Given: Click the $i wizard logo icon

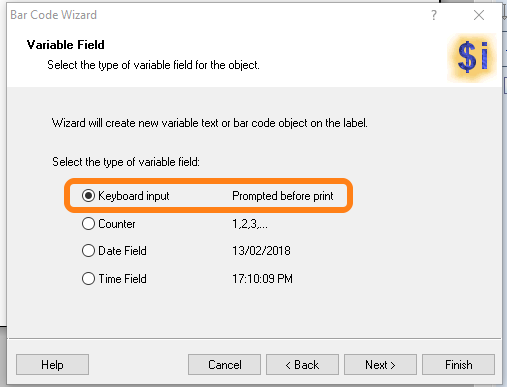Looking at the screenshot, I should click(x=472, y=57).
